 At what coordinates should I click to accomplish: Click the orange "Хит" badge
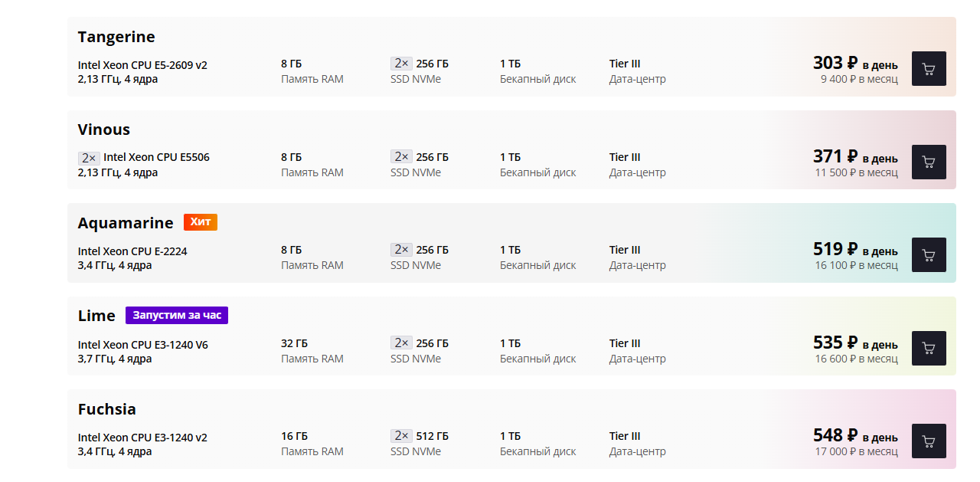click(201, 222)
